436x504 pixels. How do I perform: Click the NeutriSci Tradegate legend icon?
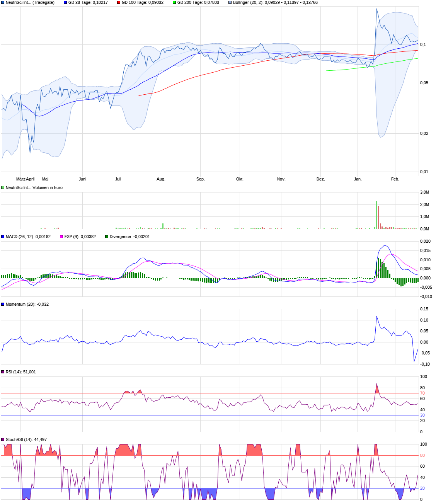(x=2, y=3)
